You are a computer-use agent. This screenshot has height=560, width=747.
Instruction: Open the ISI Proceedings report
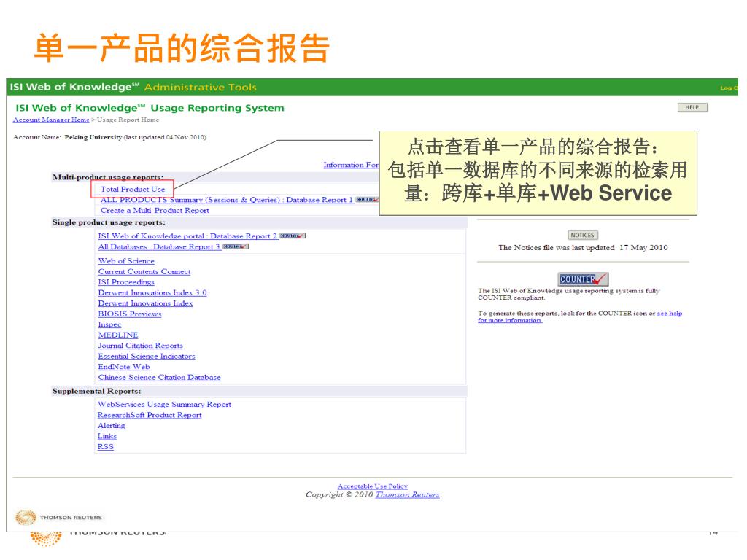(126, 282)
